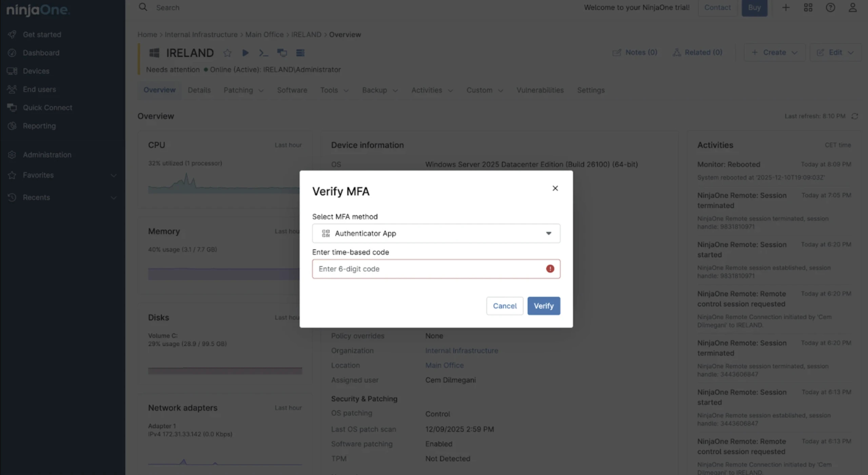The image size is (868, 475).
Task: Favorite IRELAND device with star icon
Action: coord(227,53)
